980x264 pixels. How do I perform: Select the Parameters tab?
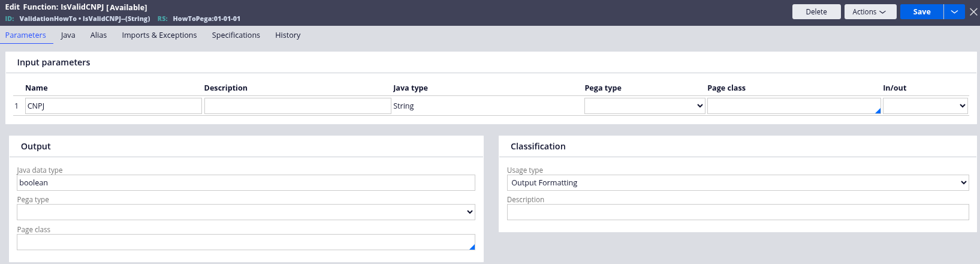pos(25,35)
